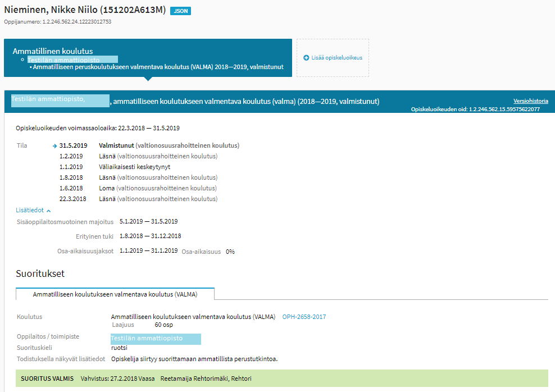Image resolution: width=555 pixels, height=392 pixels.
Task: Click the JSON badge next to student name
Action: (x=180, y=11)
